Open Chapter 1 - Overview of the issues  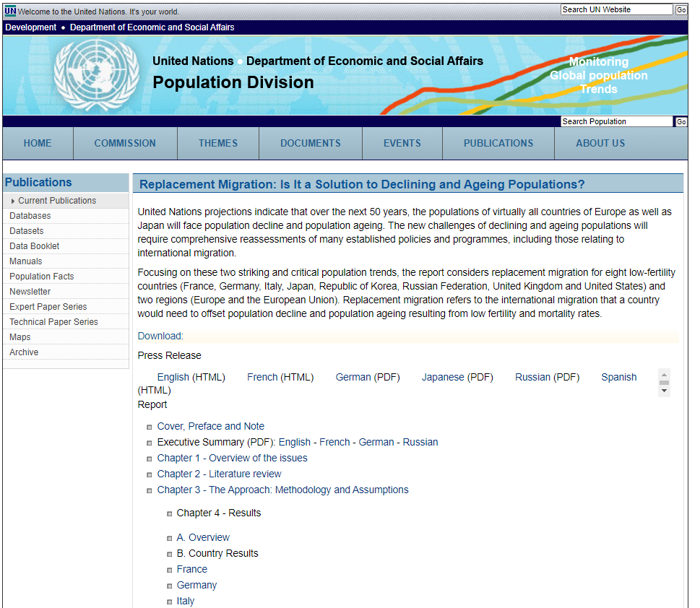(x=232, y=459)
